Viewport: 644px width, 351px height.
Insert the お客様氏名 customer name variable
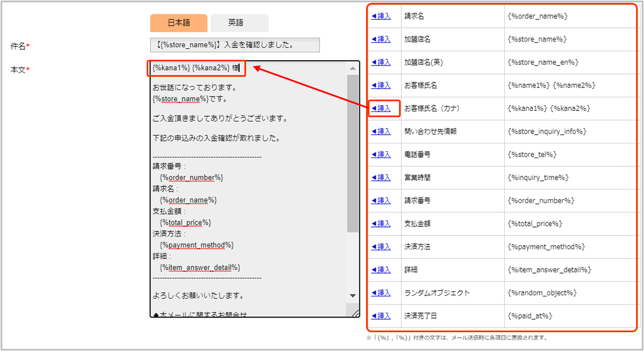point(381,85)
